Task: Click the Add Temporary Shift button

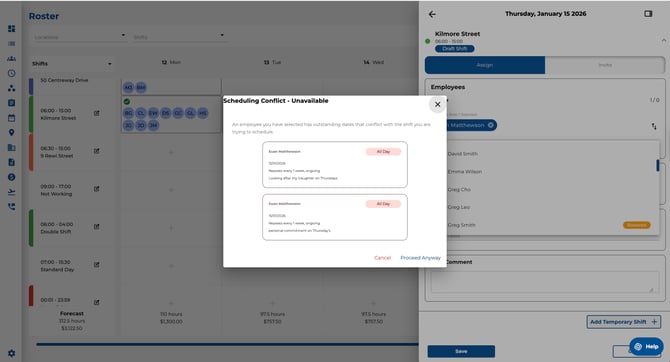Action: pyautogui.click(x=623, y=322)
